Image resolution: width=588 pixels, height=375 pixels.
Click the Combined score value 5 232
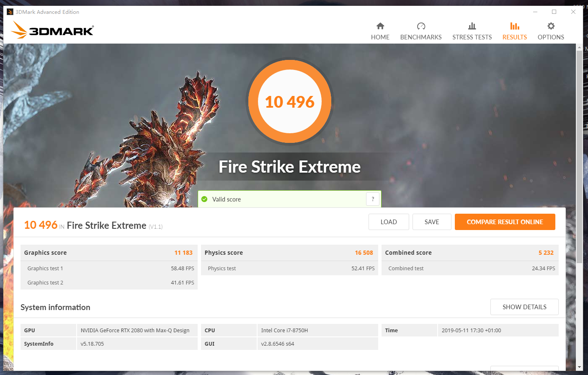(x=546, y=253)
